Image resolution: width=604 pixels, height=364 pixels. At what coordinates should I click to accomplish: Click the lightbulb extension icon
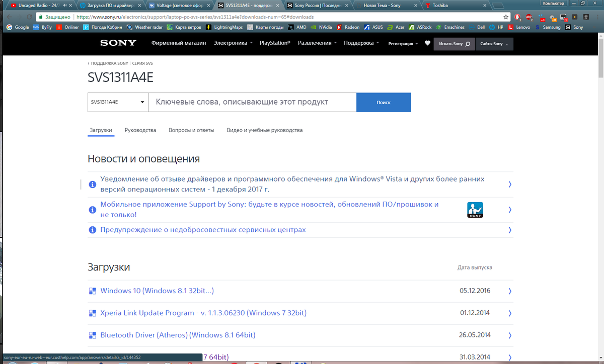(586, 17)
